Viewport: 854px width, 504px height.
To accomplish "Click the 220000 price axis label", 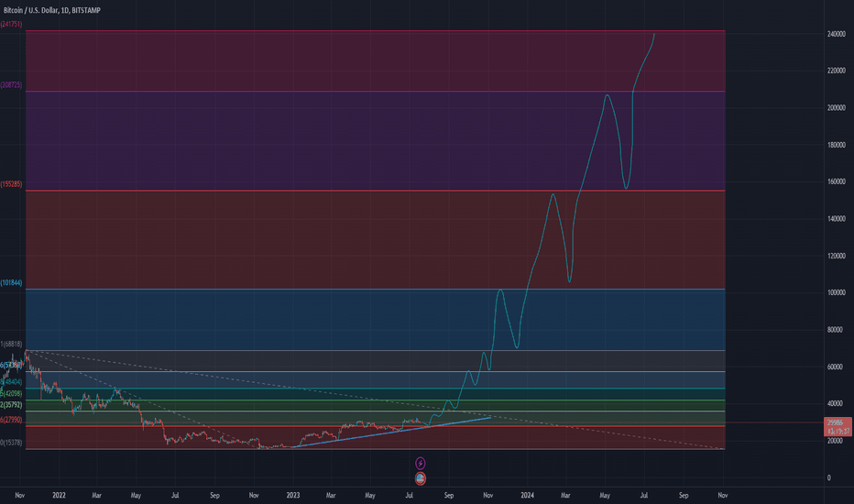I will (x=836, y=71).
